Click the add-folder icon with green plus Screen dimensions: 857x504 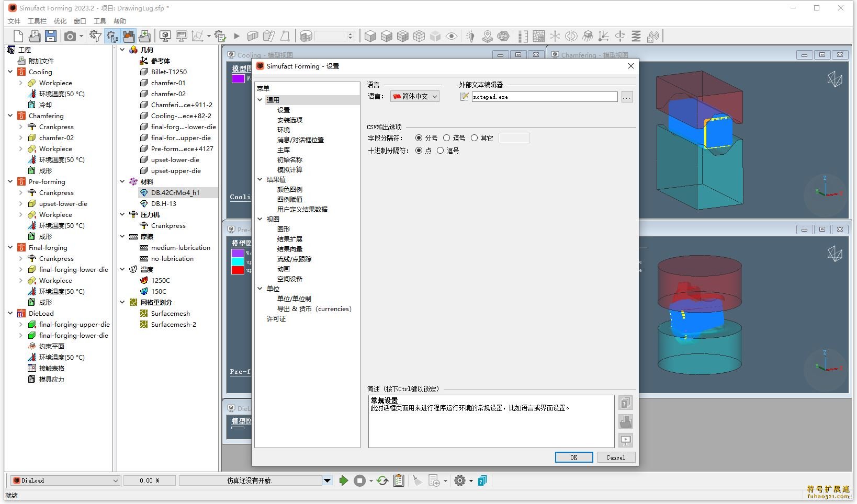pyautogui.click(x=145, y=36)
